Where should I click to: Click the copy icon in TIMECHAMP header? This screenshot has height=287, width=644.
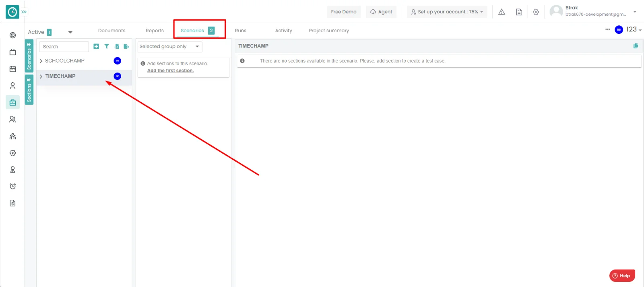[636, 46]
